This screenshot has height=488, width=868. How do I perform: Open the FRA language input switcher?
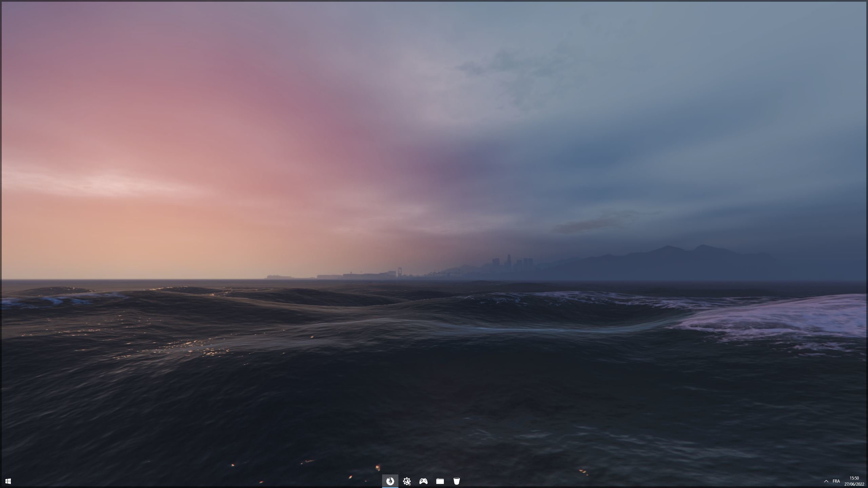[836, 481]
